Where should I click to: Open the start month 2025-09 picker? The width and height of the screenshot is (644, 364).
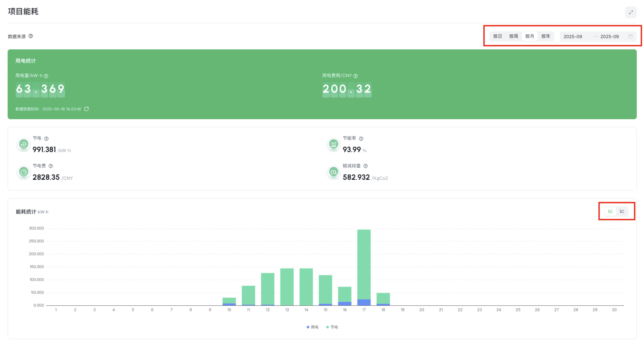(573, 37)
